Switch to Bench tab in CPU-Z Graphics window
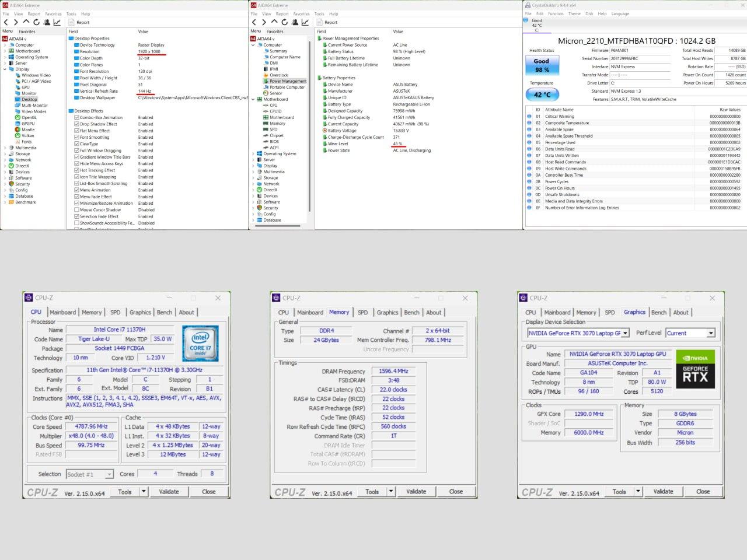Viewport: 747px width, 560px height. coord(659,312)
